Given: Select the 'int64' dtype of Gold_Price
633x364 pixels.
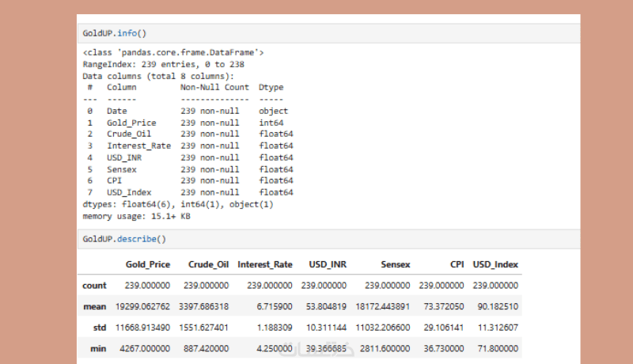Looking at the screenshot, I should coord(271,123).
